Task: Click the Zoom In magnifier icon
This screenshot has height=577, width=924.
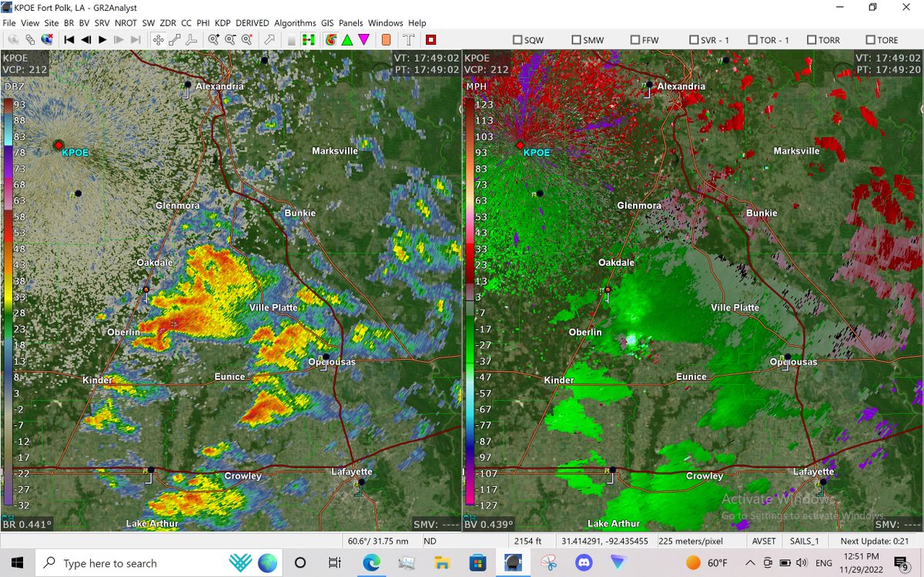Action: [x=214, y=39]
